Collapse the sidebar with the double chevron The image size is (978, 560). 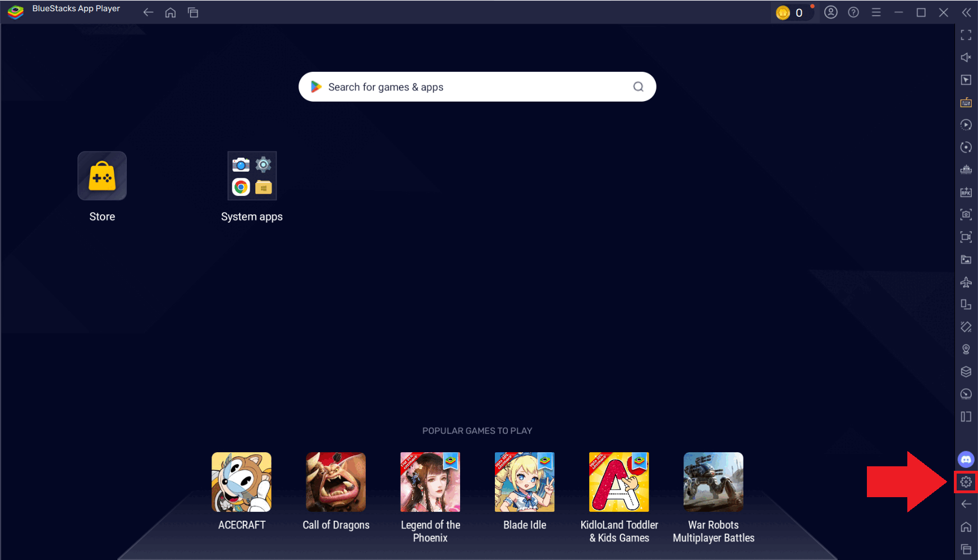(x=966, y=12)
